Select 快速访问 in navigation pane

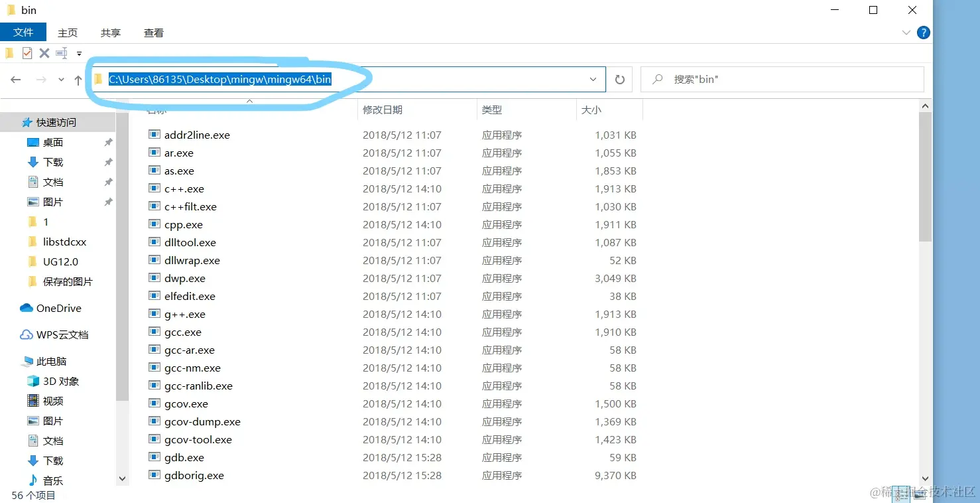pyautogui.click(x=58, y=122)
